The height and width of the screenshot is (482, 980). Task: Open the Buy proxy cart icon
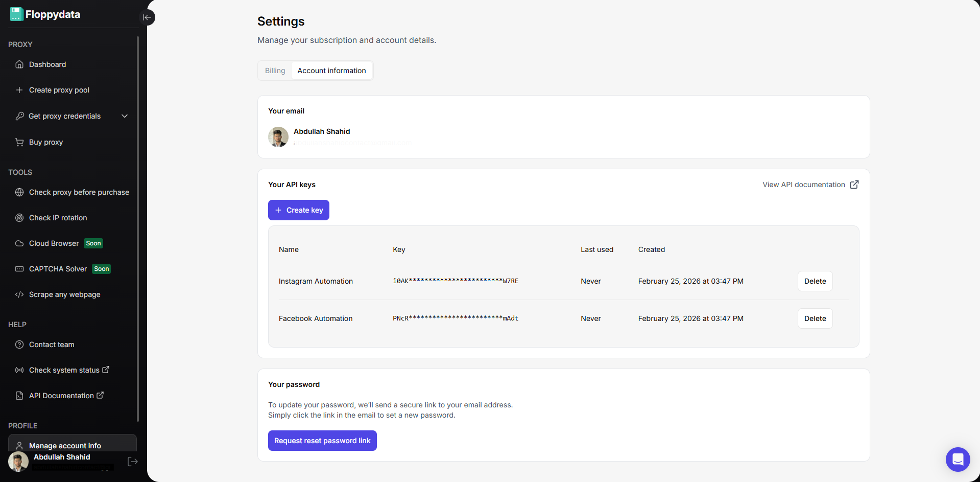click(x=19, y=142)
